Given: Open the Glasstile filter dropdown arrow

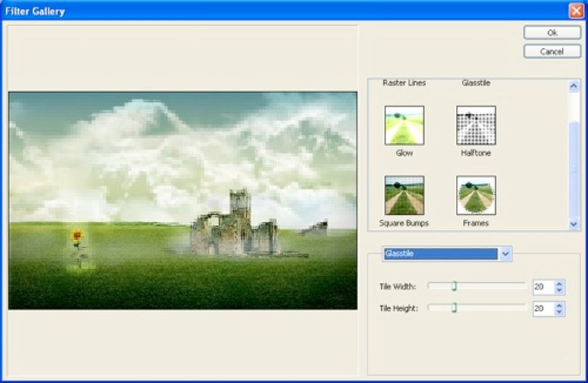Looking at the screenshot, I should coord(505,254).
